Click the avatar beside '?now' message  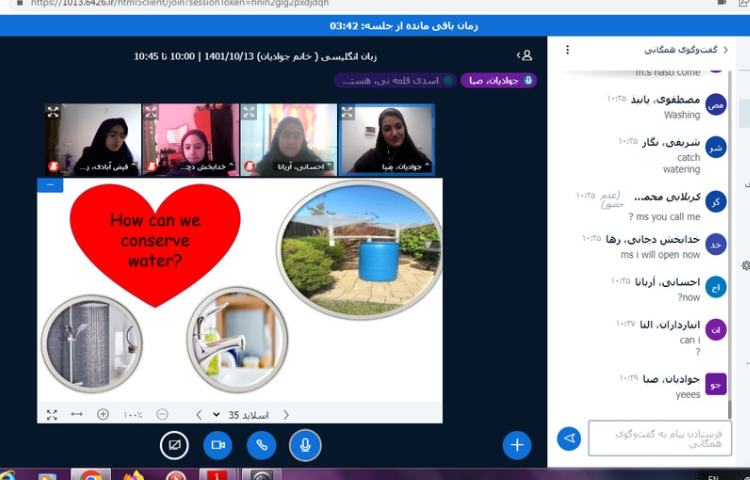coord(716,287)
